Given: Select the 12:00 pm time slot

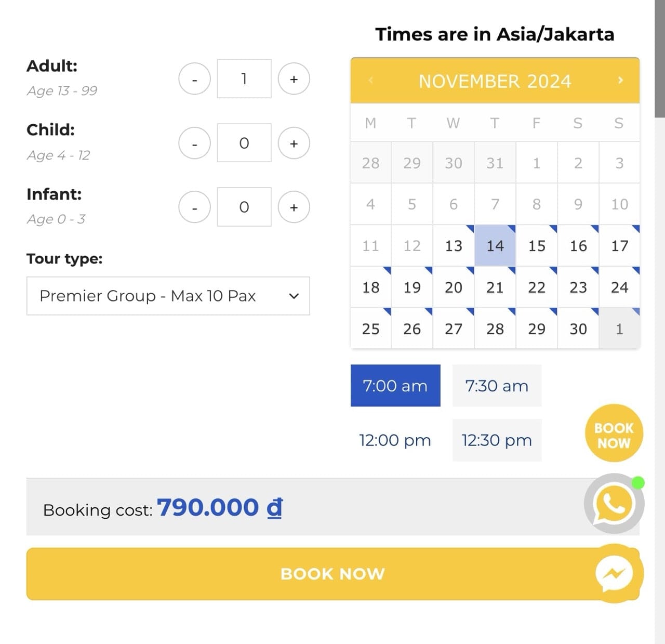Looking at the screenshot, I should pyautogui.click(x=395, y=440).
